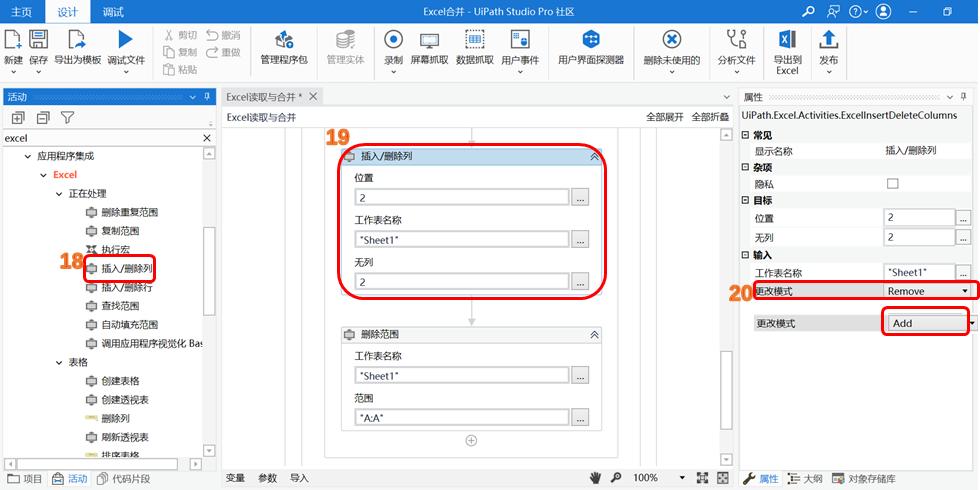
Task: Close the Excel读取与合并 document tab
Action: pos(314,96)
